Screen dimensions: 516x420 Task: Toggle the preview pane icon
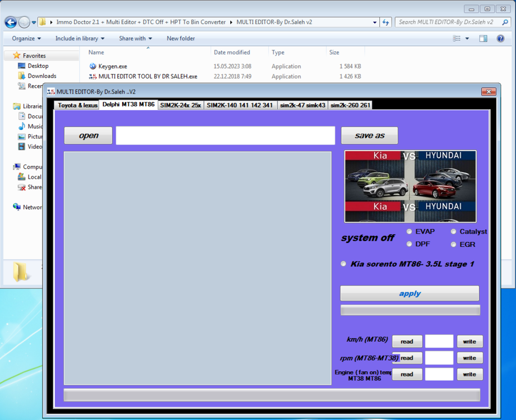(483, 39)
